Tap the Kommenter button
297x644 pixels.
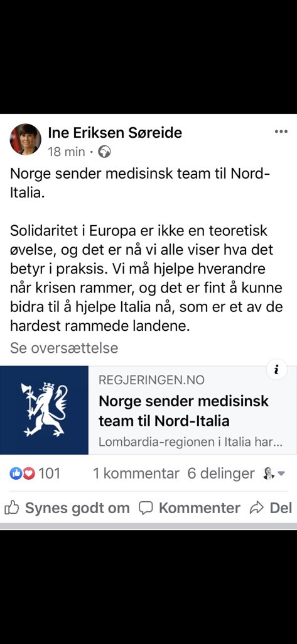point(190,508)
